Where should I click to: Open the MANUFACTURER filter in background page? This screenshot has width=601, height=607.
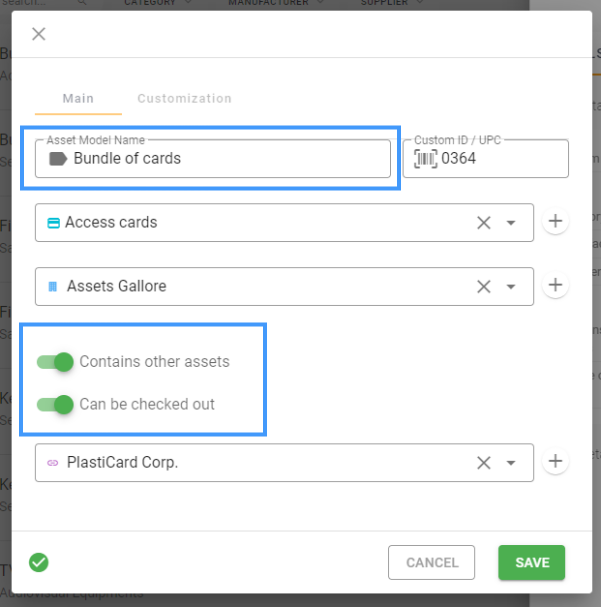(x=276, y=3)
